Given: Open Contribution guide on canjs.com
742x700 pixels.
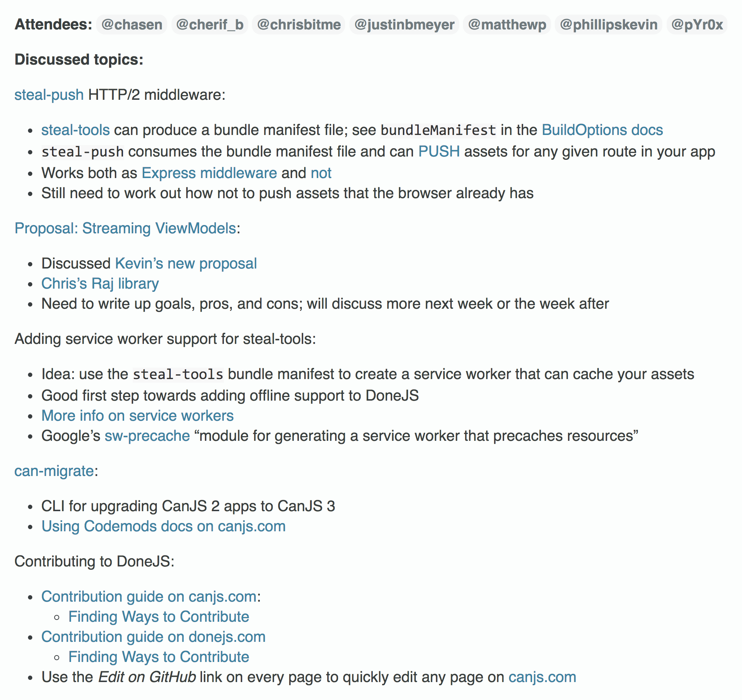Looking at the screenshot, I should (149, 597).
